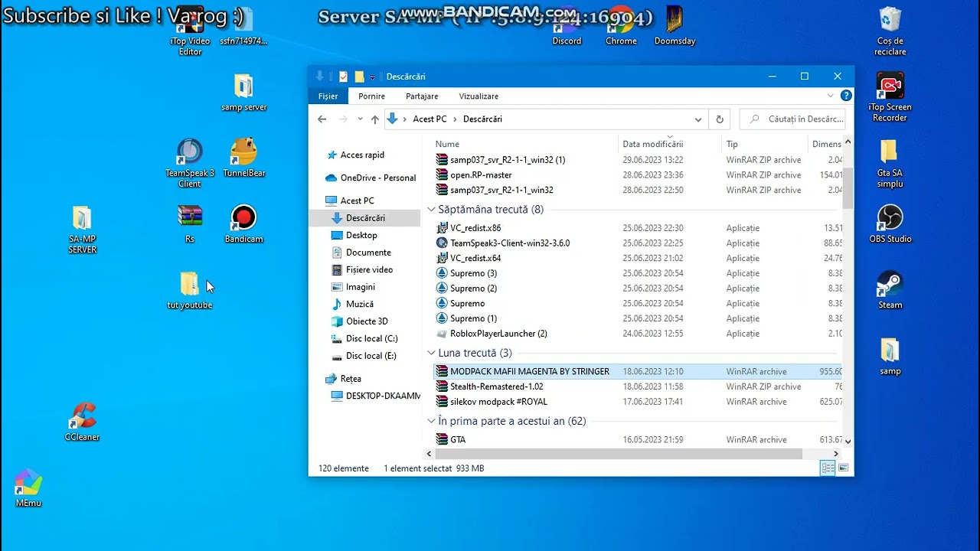Image resolution: width=980 pixels, height=551 pixels.
Task: Select tut youtube folder
Action: click(x=190, y=289)
